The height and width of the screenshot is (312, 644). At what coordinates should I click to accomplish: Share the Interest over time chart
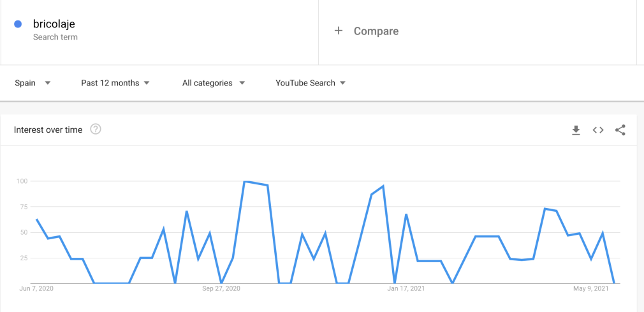620,130
